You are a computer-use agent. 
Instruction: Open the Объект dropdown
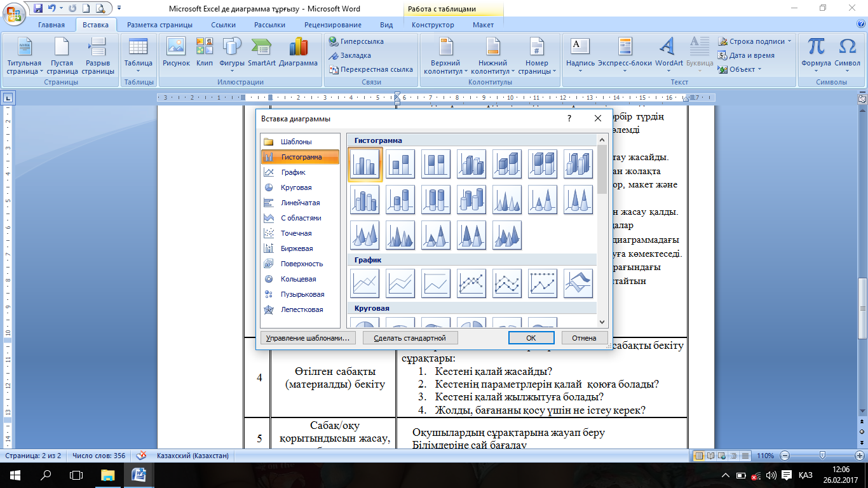tap(740, 69)
